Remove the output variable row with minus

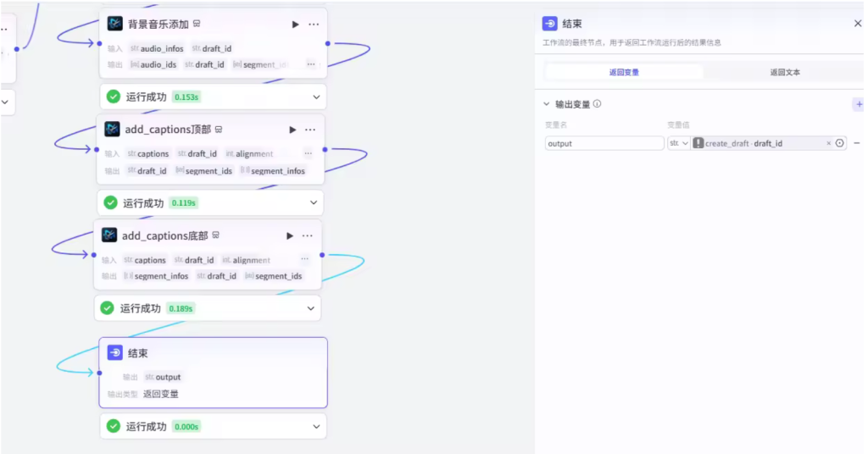[856, 143]
